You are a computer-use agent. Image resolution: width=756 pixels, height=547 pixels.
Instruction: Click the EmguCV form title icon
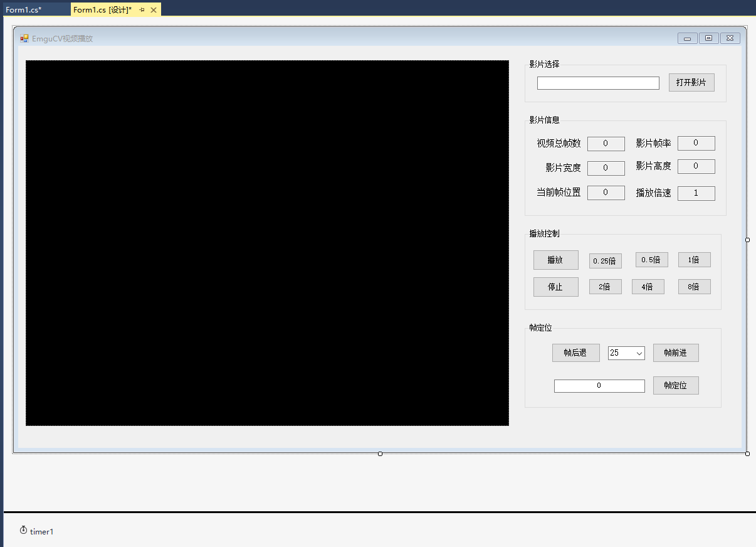(x=24, y=38)
